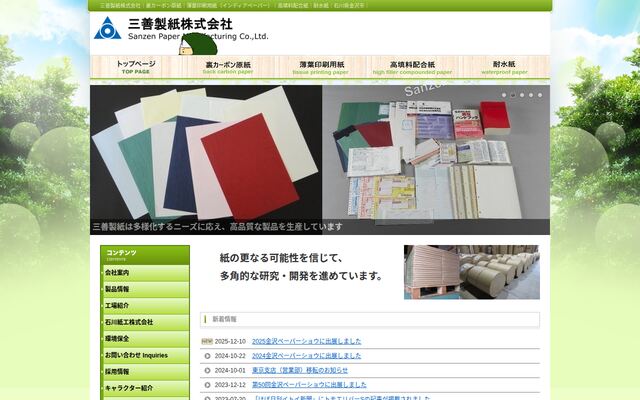Open 採用情報 in the contents sidebar

145,372
